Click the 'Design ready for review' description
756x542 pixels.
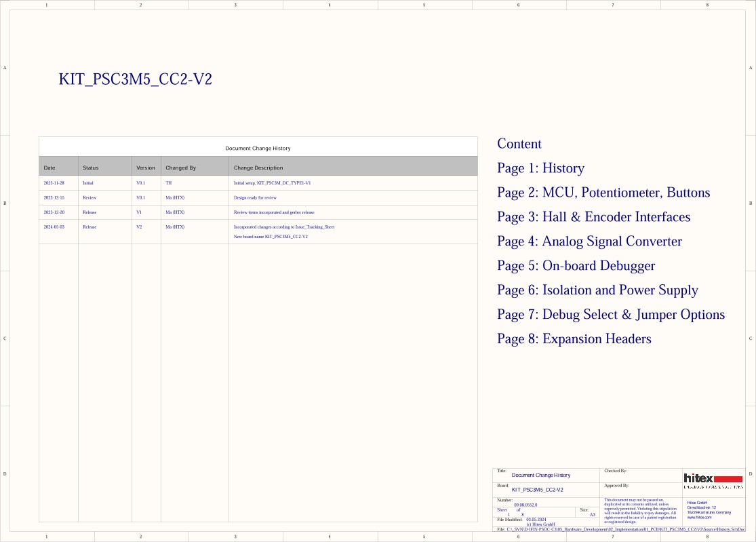(x=255, y=198)
